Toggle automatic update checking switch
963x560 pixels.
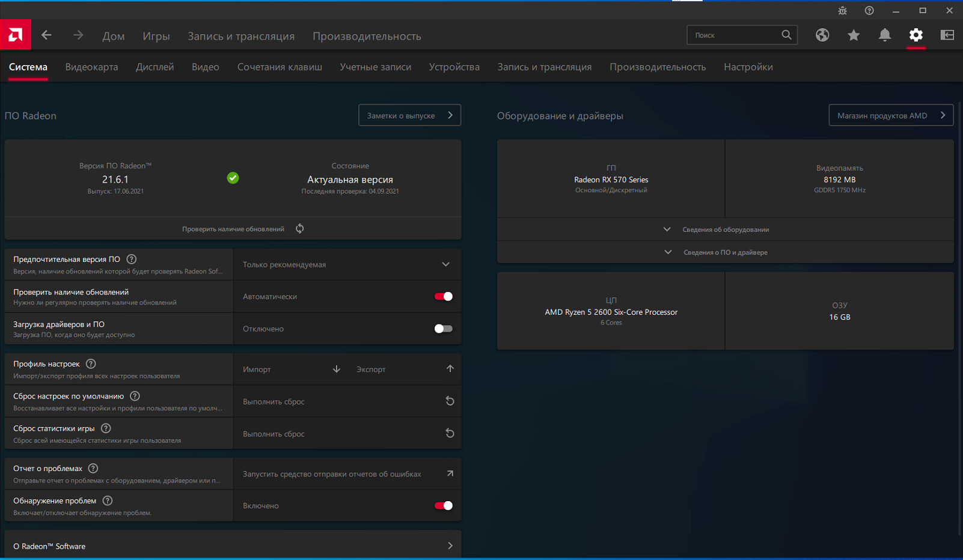click(444, 296)
